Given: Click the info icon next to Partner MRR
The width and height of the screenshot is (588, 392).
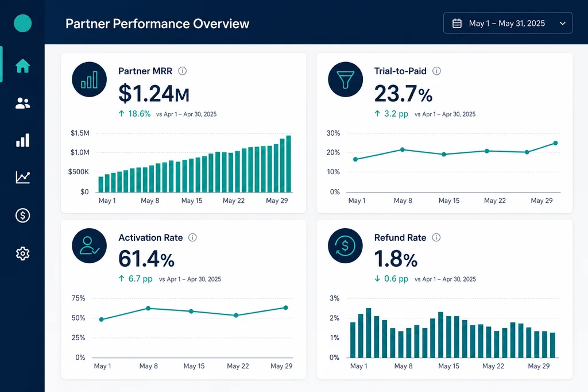Looking at the screenshot, I should pyautogui.click(x=182, y=71).
